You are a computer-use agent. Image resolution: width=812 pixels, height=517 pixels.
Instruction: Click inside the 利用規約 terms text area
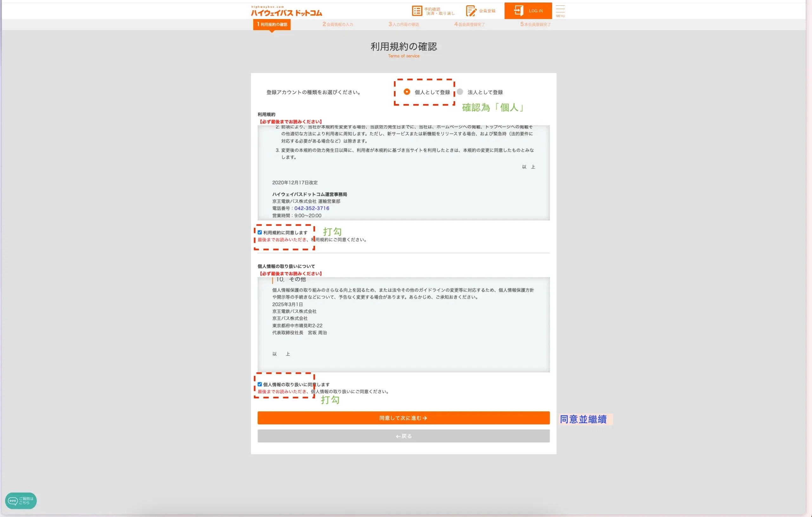coord(403,169)
